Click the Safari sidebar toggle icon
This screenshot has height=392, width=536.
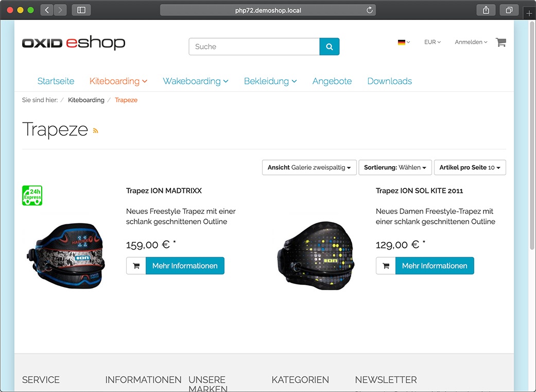81,10
